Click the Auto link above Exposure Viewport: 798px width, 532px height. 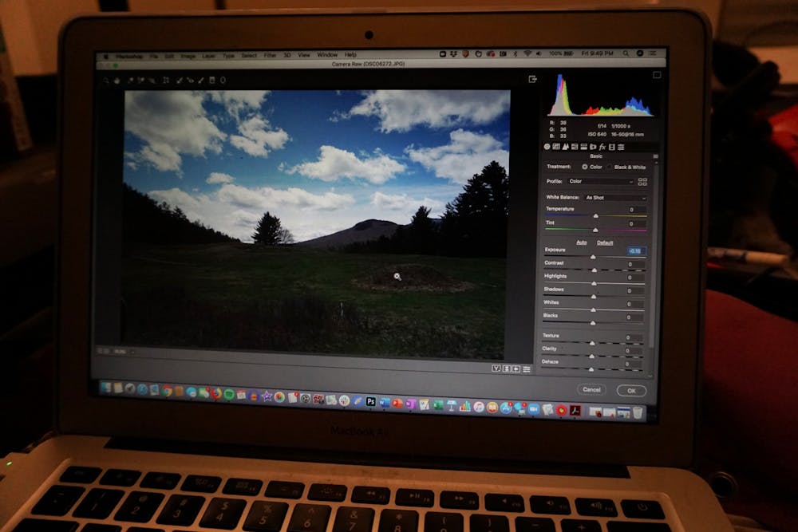point(582,242)
